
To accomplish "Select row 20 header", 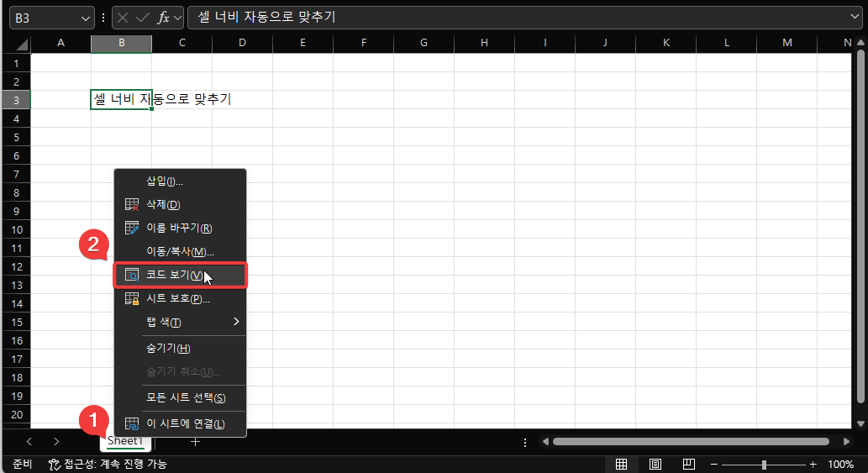I will click(x=17, y=414).
